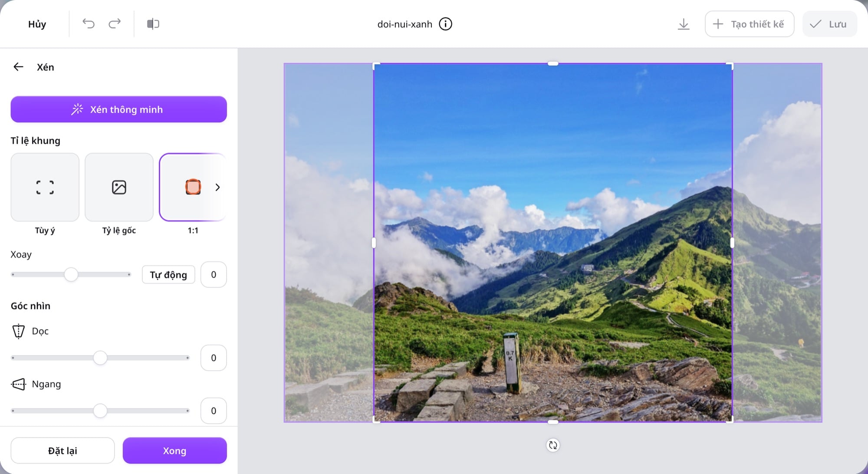
Task: Rotate the crop frame orientation icon
Action: [553, 445]
